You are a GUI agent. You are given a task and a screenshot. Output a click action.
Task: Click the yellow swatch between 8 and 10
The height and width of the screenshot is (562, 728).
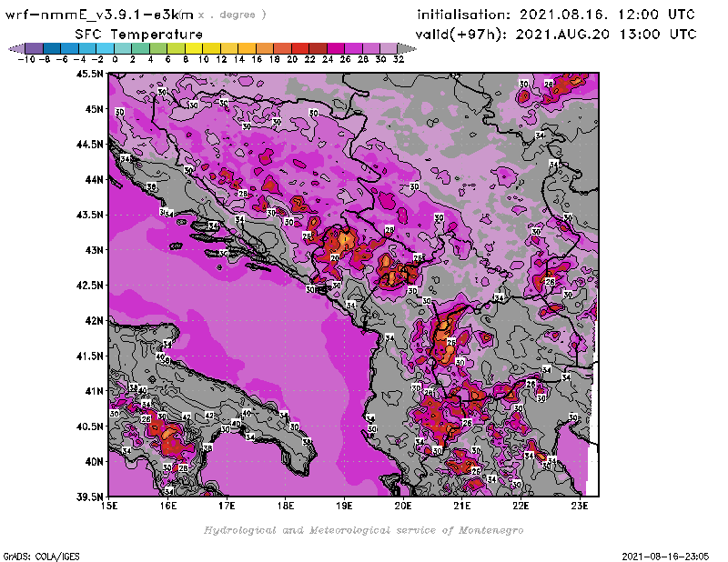(x=194, y=48)
